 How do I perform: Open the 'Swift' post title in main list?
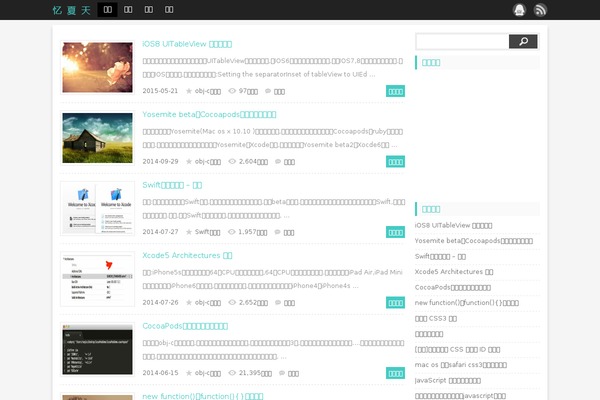[x=172, y=185]
